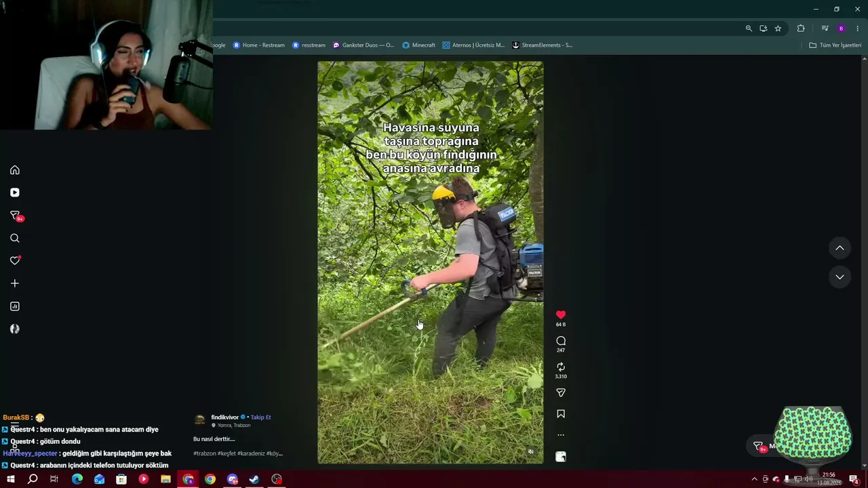
Task: Open Discord from the taskbar
Action: pos(233,479)
